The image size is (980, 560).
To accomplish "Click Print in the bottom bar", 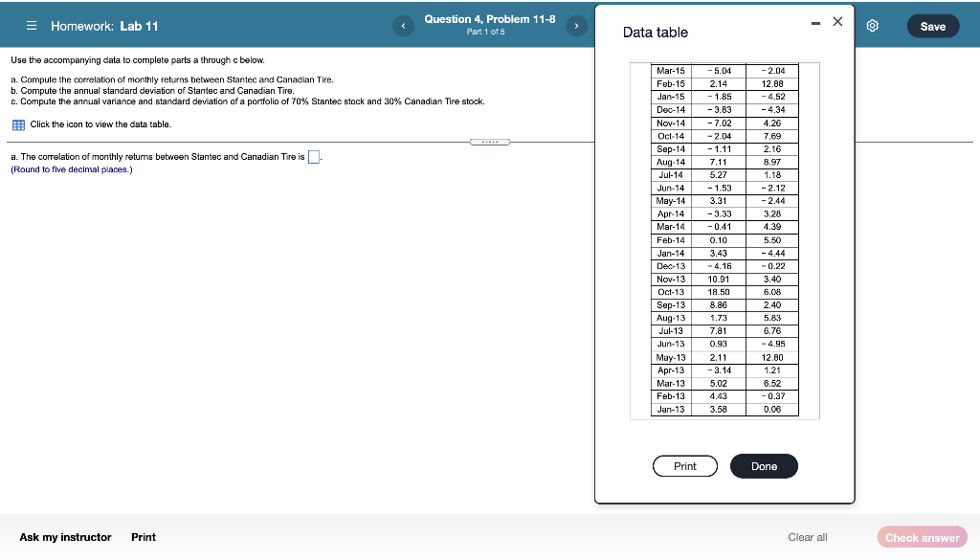I will [144, 537].
